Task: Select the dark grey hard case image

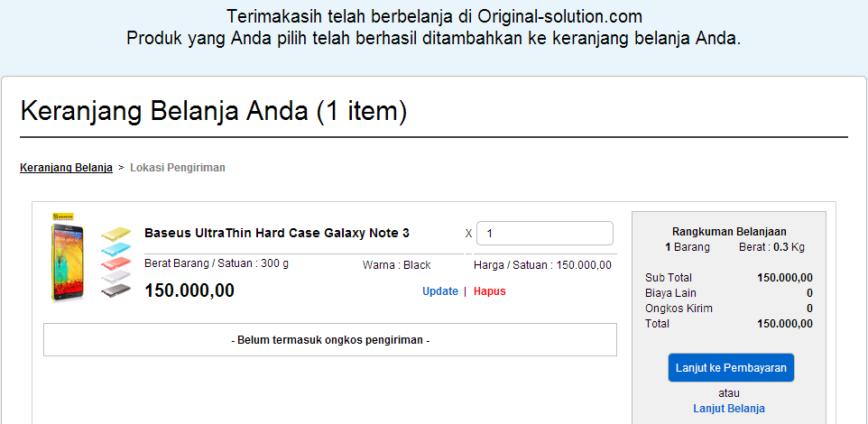Action: pyautogui.click(x=116, y=290)
